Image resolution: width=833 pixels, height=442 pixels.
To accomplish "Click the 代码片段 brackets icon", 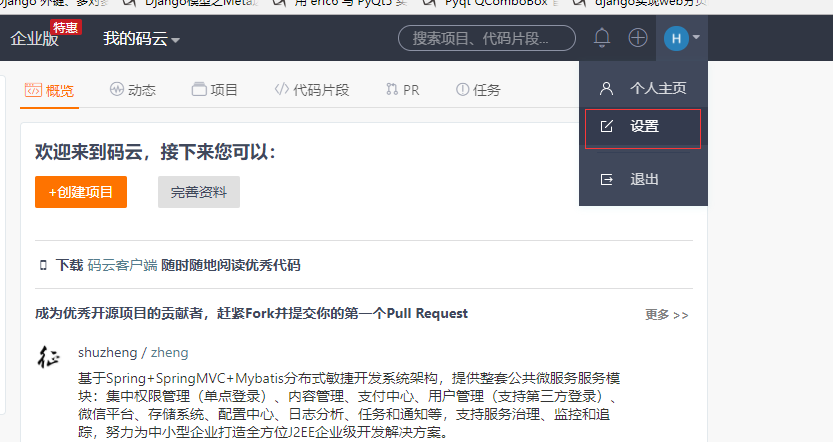I will point(282,89).
